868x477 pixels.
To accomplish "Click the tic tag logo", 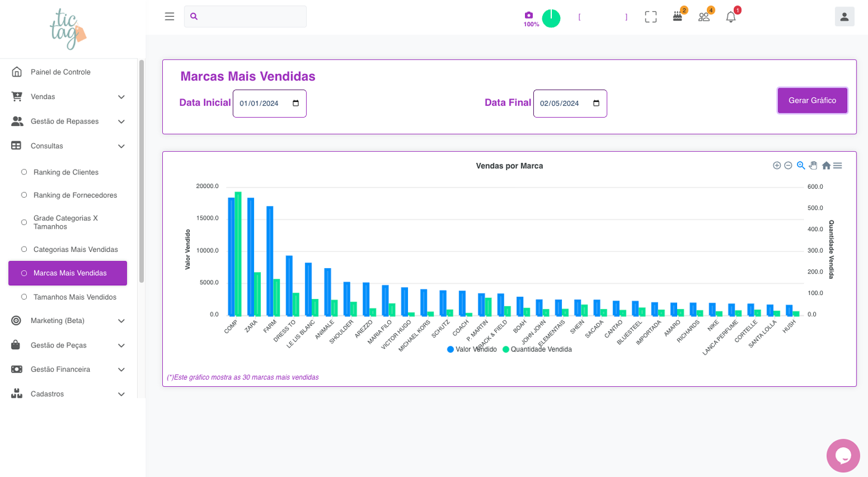I will click(67, 29).
